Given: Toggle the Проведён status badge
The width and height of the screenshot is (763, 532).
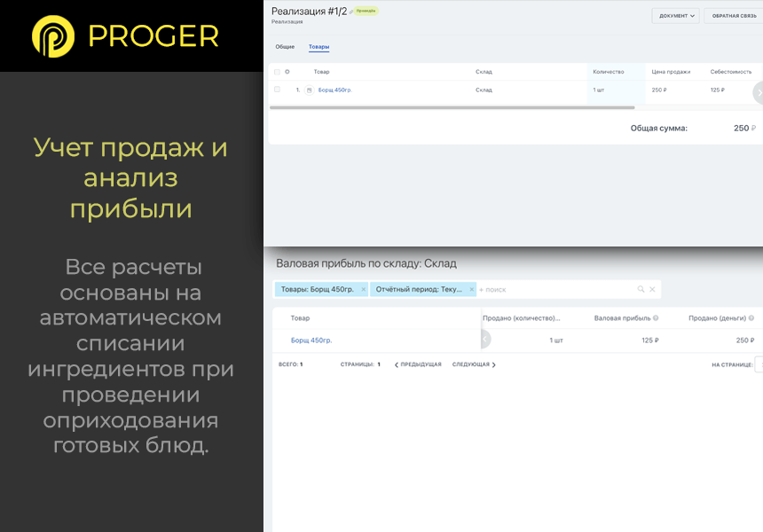Looking at the screenshot, I should 366,11.
